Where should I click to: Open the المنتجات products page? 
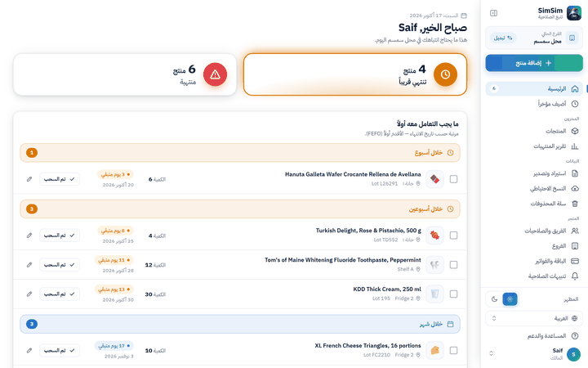534,131
